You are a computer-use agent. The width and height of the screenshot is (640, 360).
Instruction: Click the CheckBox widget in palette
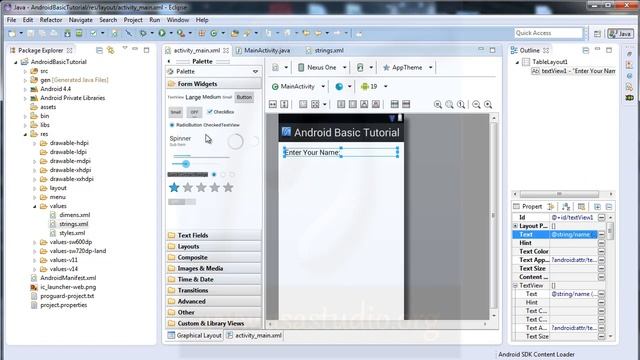(x=220, y=112)
